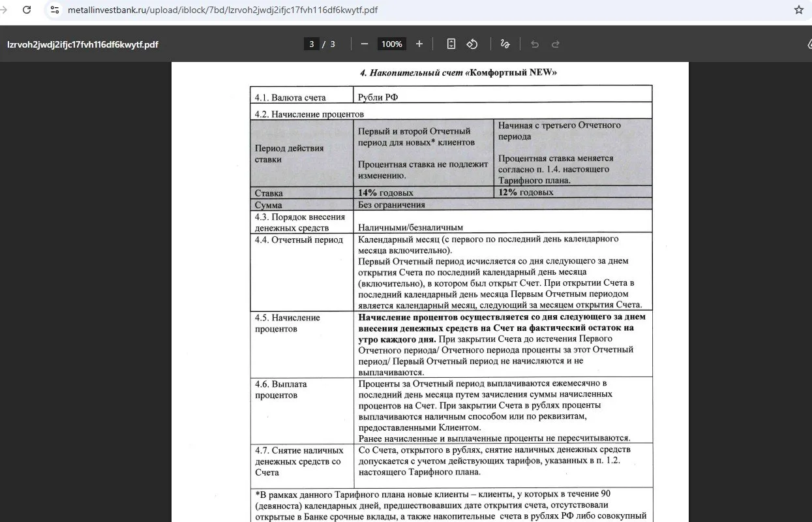Click the undo arrow in PDF toolbar
The width and height of the screenshot is (812, 522).
tap(535, 44)
